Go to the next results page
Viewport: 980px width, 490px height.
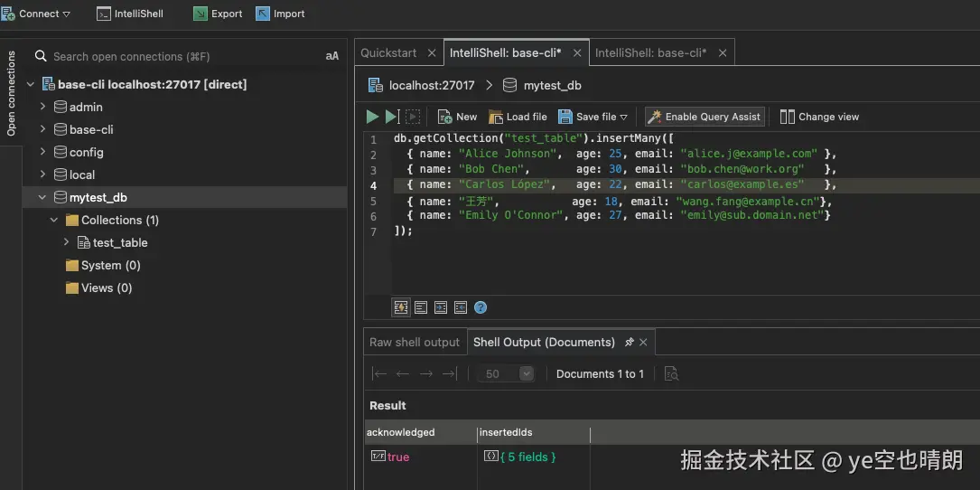click(426, 373)
